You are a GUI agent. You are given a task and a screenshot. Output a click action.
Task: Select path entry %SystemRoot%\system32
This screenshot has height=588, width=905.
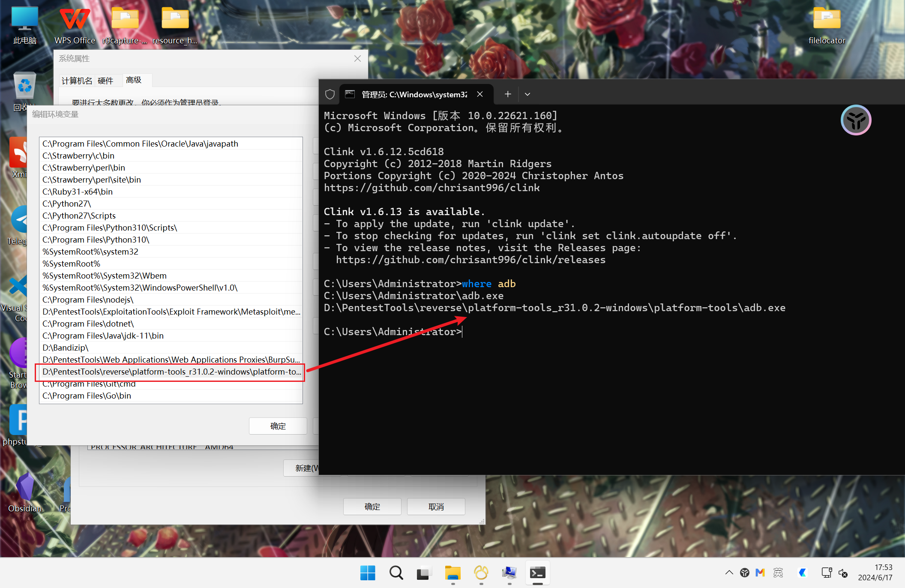[171, 252]
